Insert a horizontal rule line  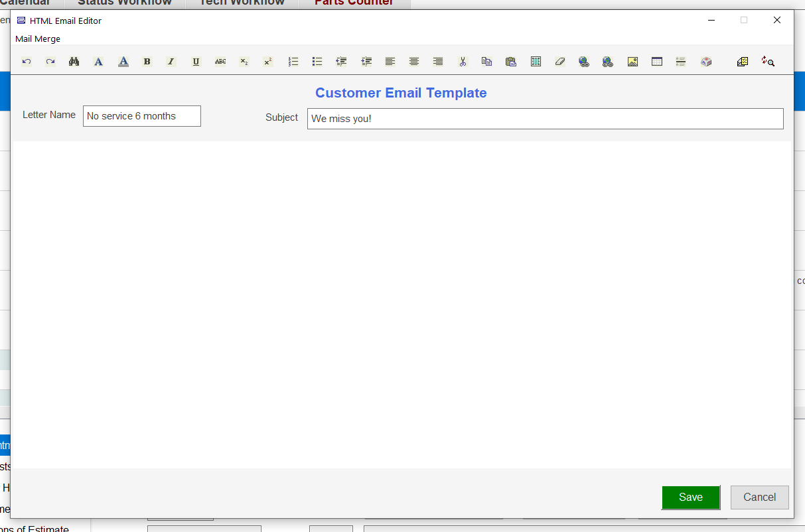681,62
